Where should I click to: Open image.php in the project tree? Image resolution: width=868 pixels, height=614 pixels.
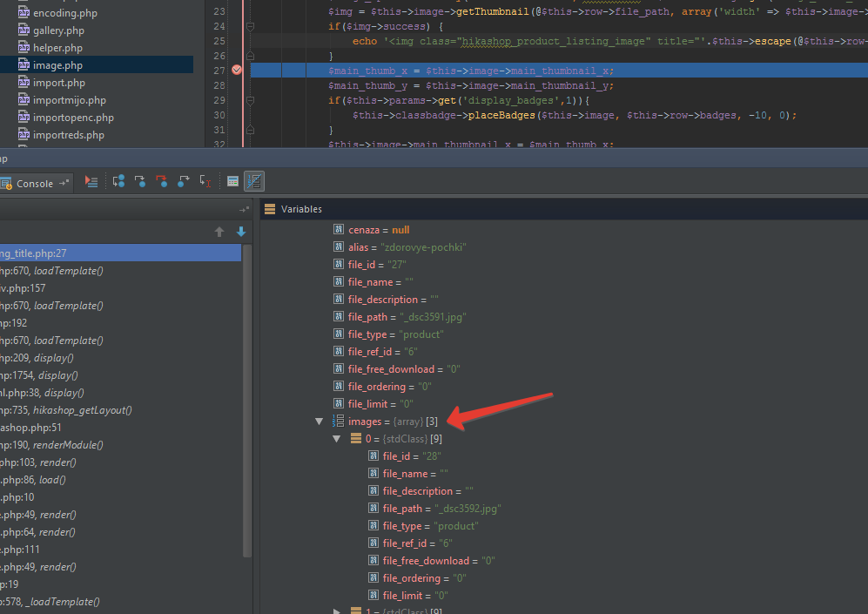click(x=57, y=65)
